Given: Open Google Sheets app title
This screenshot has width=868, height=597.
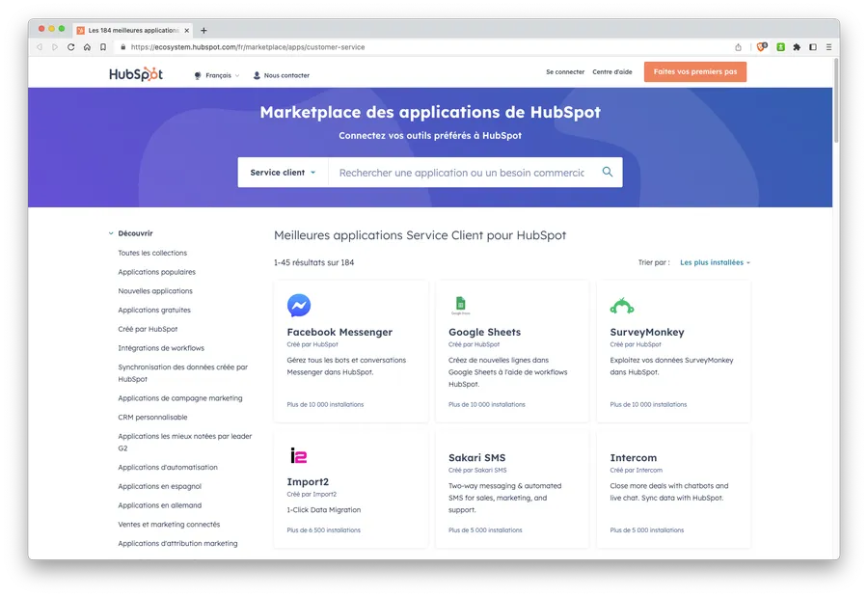Looking at the screenshot, I should (x=484, y=332).
